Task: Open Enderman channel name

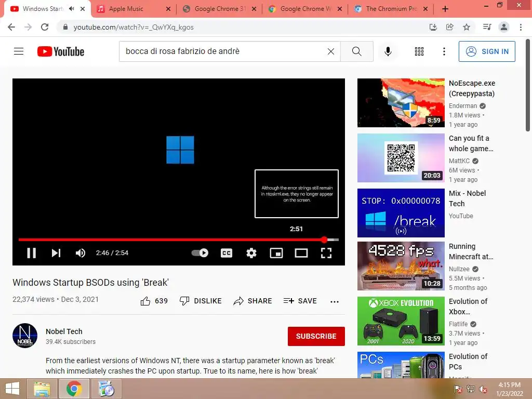Action: click(463, 106)
